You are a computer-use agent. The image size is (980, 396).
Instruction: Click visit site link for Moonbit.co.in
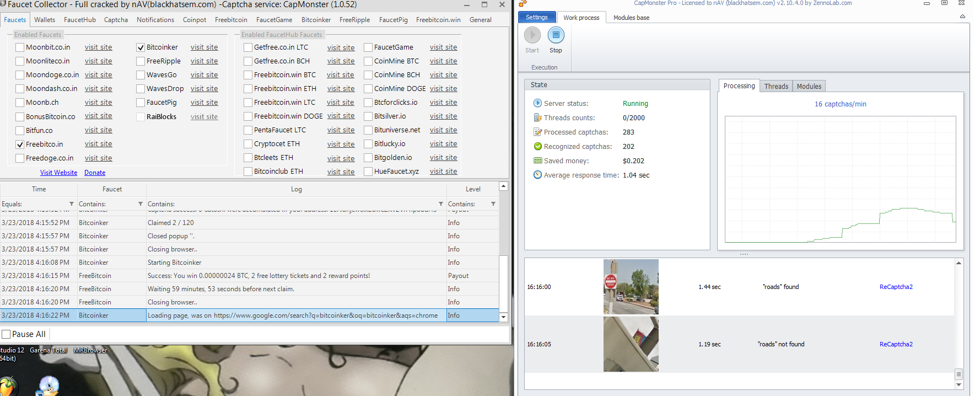(99, 47)
